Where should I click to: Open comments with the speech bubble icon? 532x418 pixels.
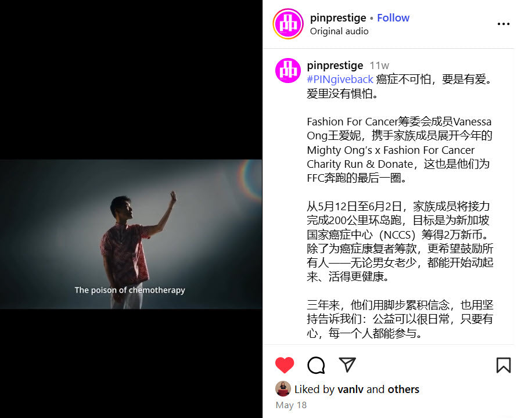point(316,365)
